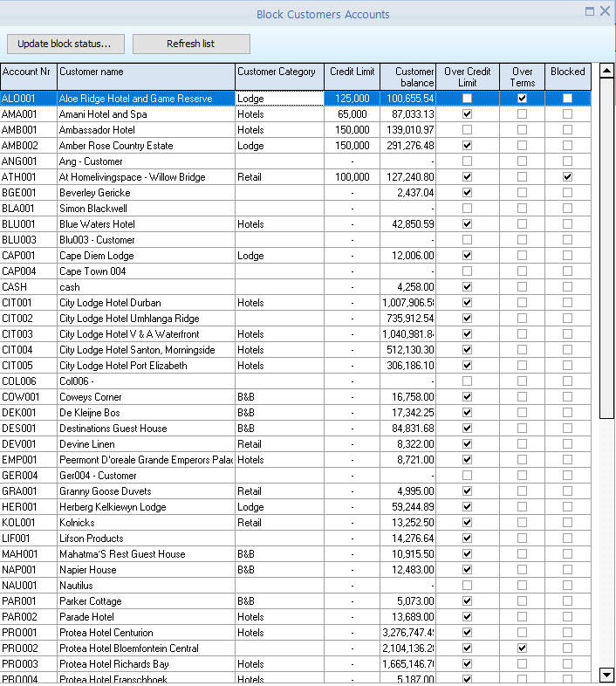Uncheck Over Terms for Protea Hotel Bloemfontein Central

pos(522,648)
